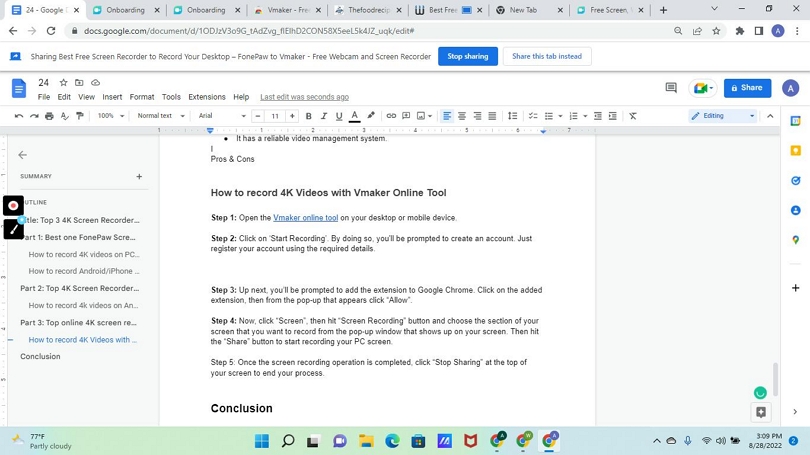
Task: Open Windows Start menu on taskbar
Action: click(x=262, y=441)
